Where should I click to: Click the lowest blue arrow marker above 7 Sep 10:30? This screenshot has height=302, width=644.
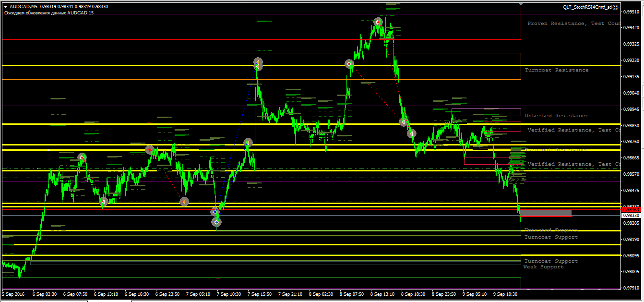coord(216,222)
